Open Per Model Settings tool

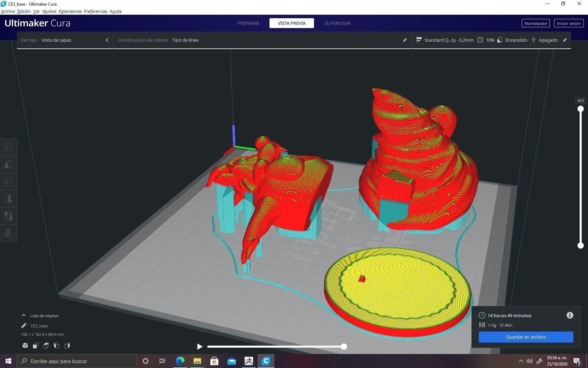tap(8, 216)
